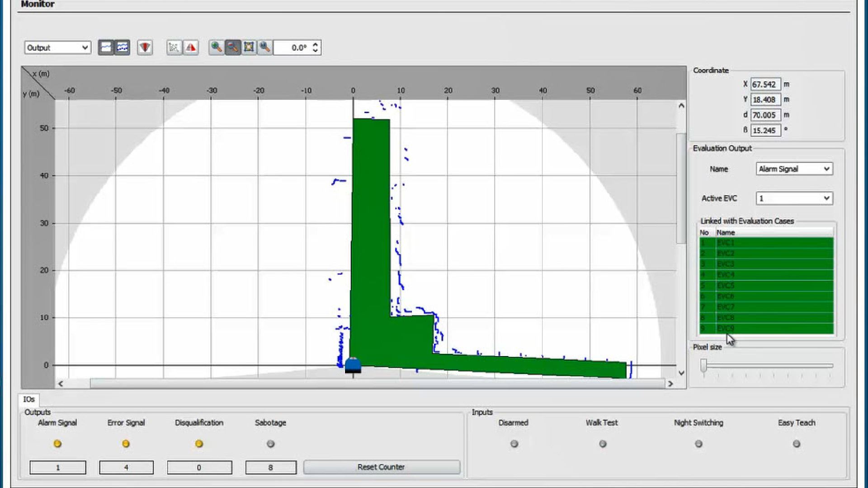Click the Error Signal indicator light
The height and width of the screenshot is (488, 868).
tap(126, 444)
